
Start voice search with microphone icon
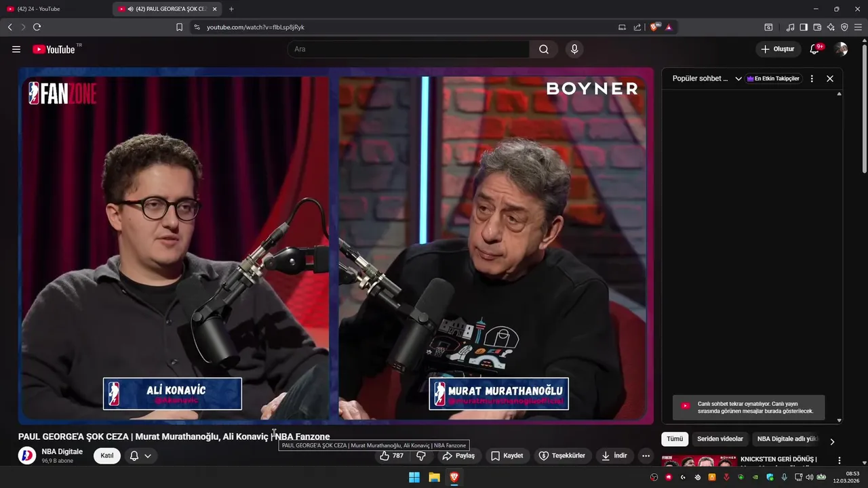pos(574,49)
